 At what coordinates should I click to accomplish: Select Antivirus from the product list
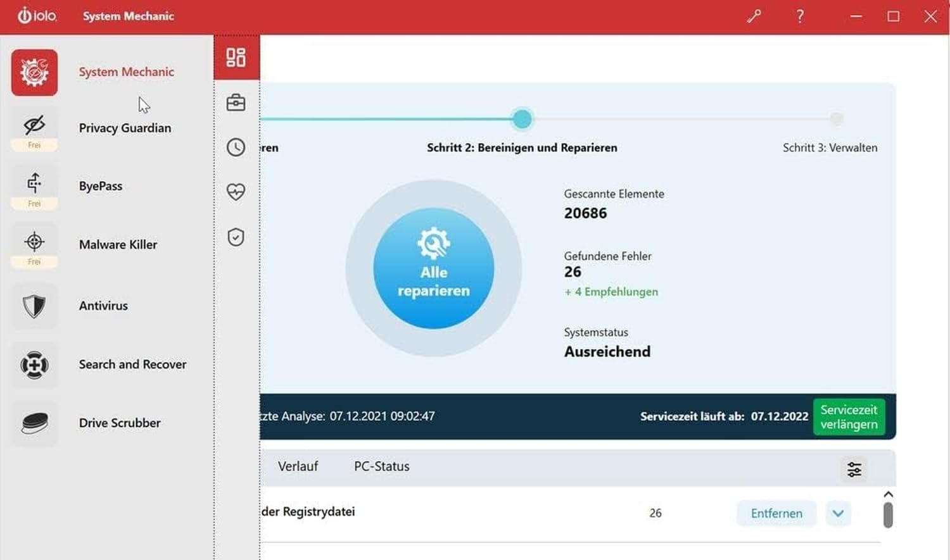[x=103, y=306]
